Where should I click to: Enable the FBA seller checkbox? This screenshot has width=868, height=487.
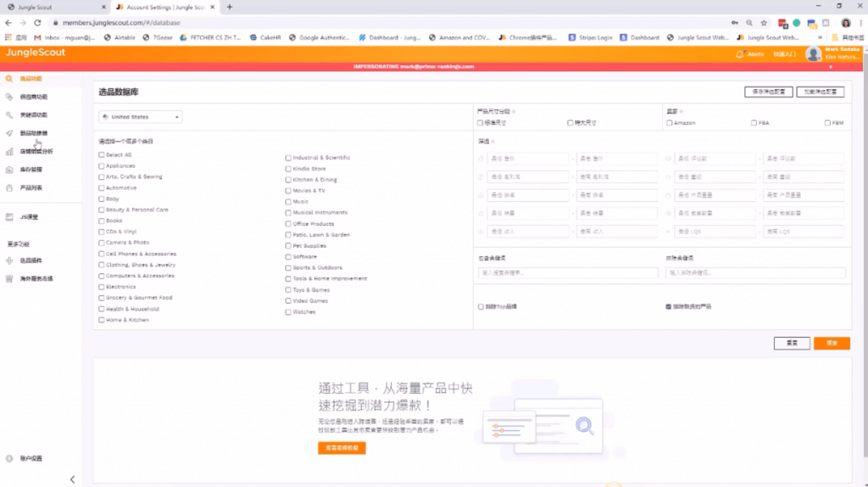(754, 123)
